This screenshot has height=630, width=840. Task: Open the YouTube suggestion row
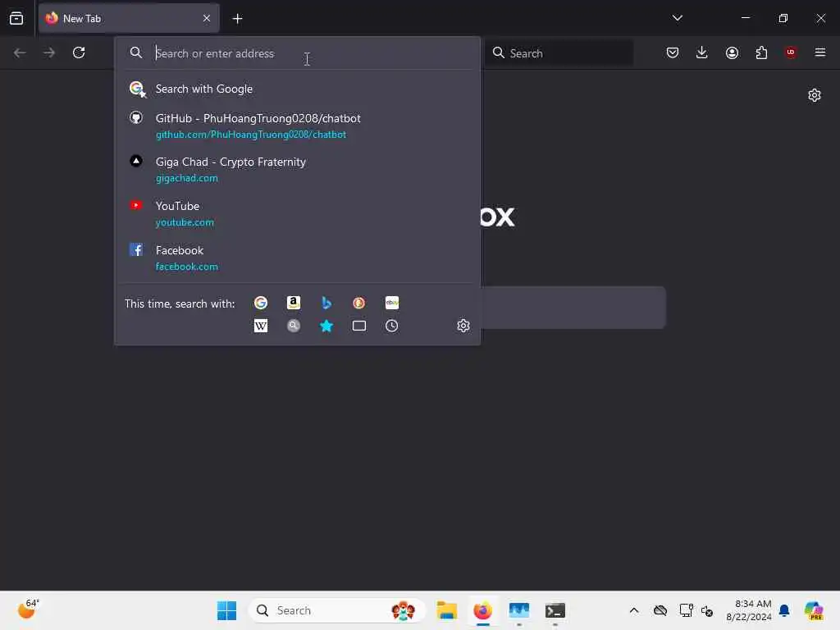point(298,214)
